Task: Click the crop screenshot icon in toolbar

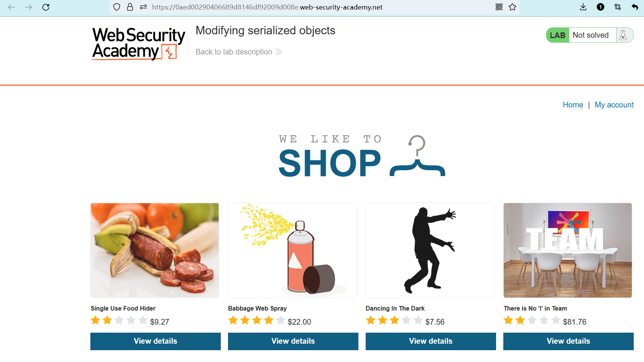Action: [618, 7]
